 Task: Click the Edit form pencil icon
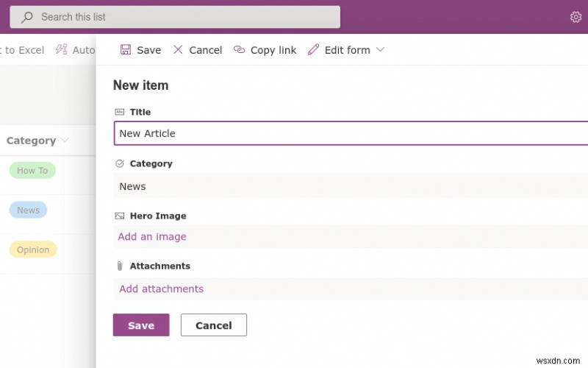pos(313,49)
